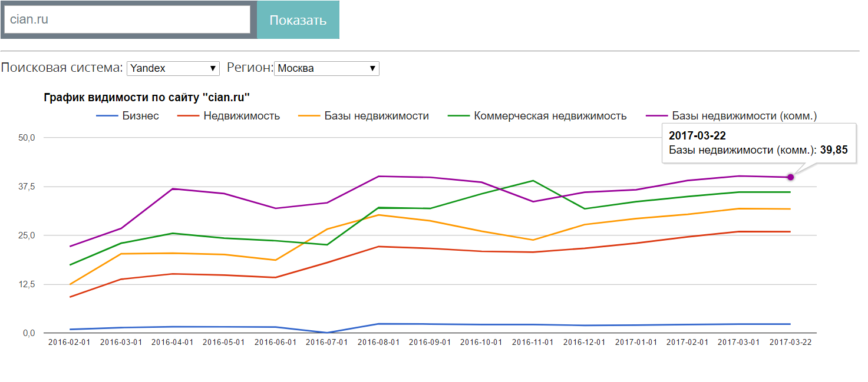The image size is (868, 382).
Task: Click the green legend line swatch
Action: point(458,116)
